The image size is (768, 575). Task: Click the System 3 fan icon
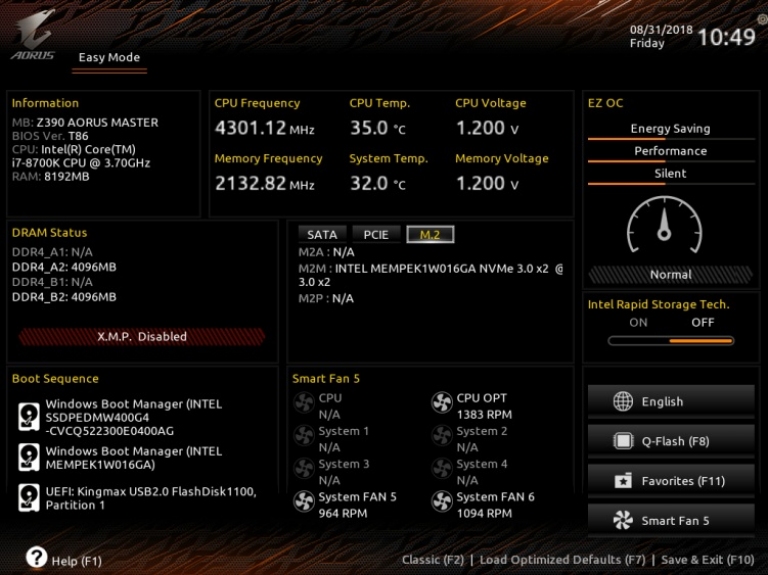tap(304, 469)
